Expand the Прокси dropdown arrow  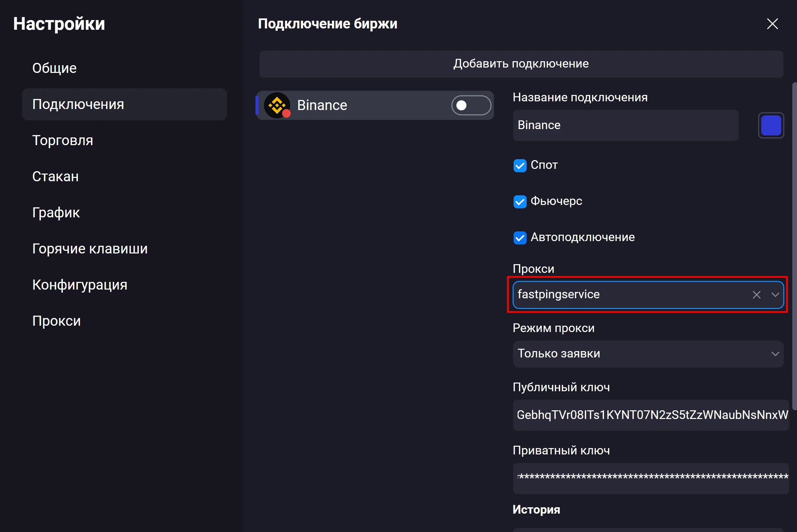click(x=775, y=295)
